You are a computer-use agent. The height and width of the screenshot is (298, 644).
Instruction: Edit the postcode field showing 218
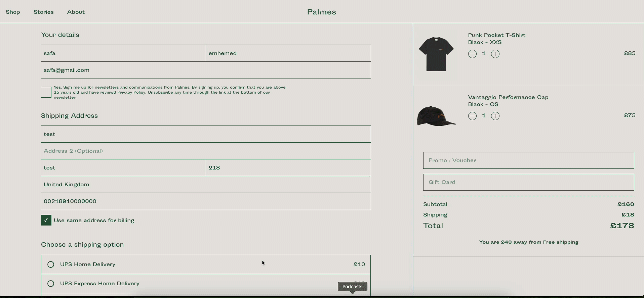click(x=288, y=168)
